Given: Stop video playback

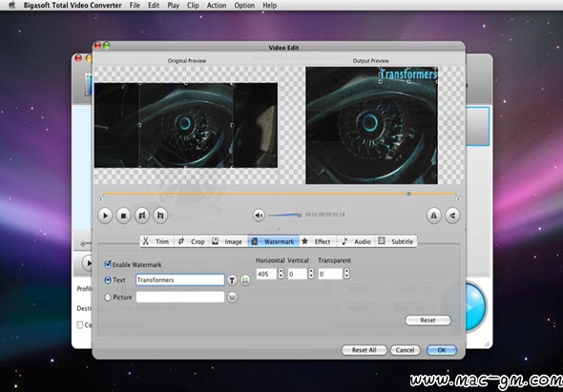Looking at the screenshot, I should (x=123, y=216).
